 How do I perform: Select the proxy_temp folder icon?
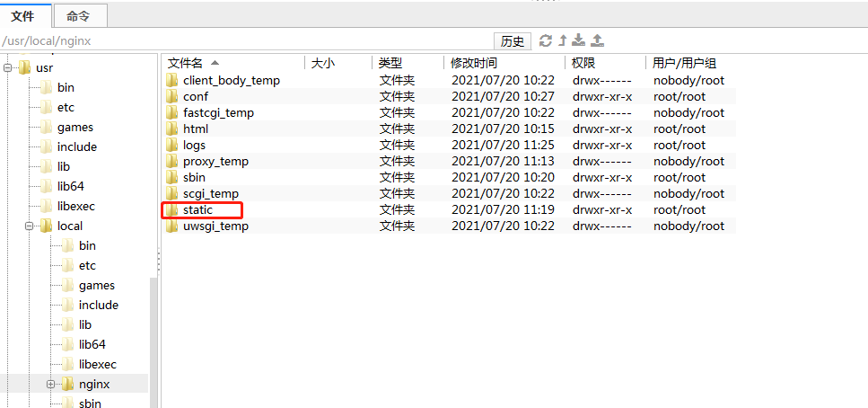tap(172, 162)
